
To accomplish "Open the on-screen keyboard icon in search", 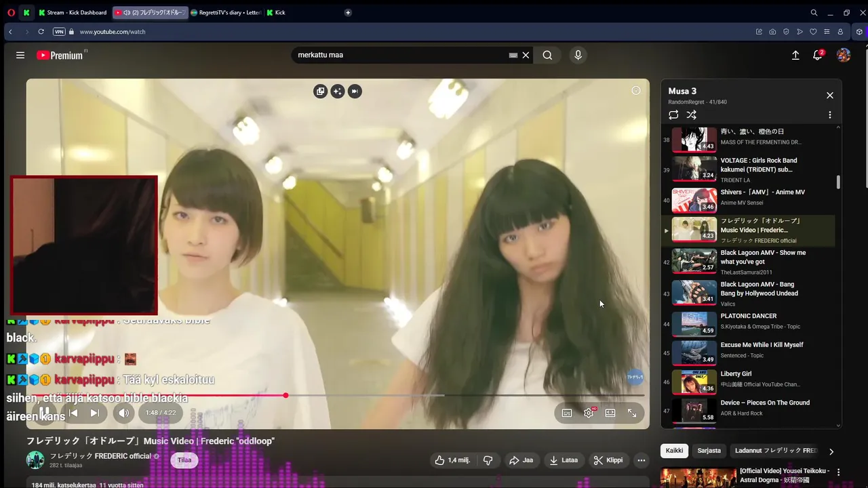I will (x=513, y=55).
